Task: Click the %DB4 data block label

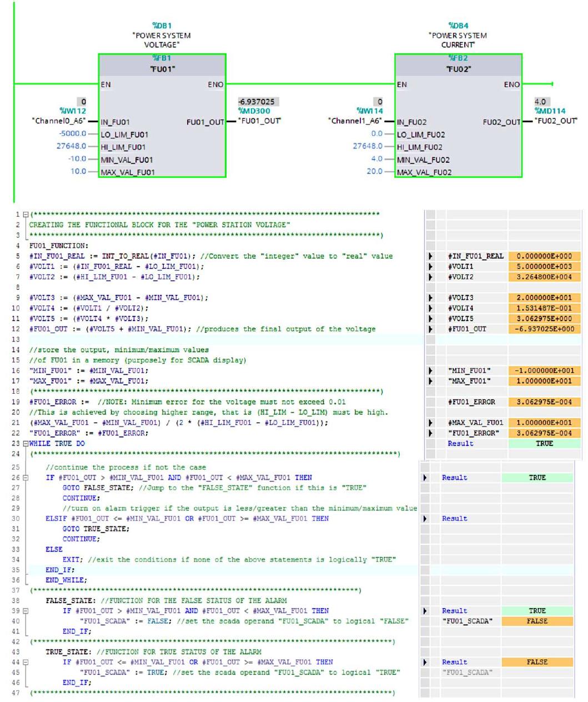Action: pyautogui.click(x=458, y=26)
